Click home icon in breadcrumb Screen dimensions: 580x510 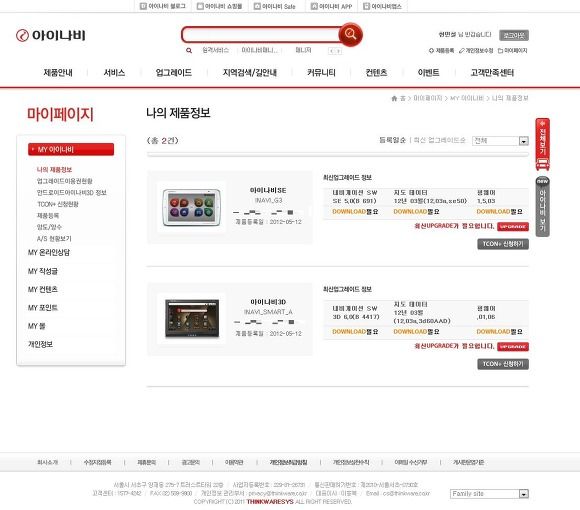click(x=394, y=98)
